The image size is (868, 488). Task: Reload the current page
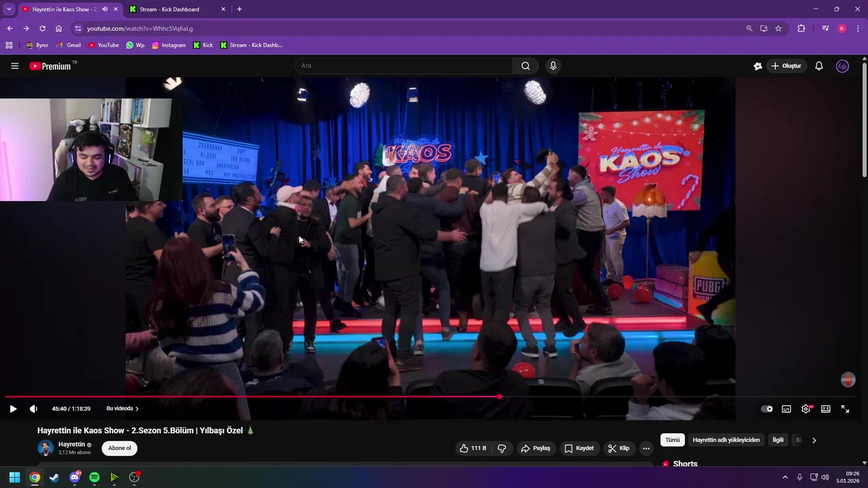click(42, 28)
